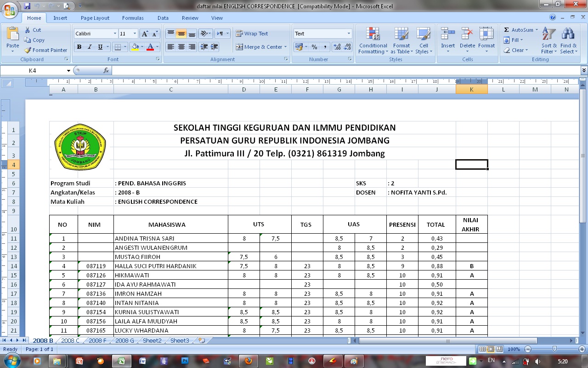Screen dimensions: 588x368
Task: Click the Format cells button
Action: pyautogui.click(x=486, y=40)
